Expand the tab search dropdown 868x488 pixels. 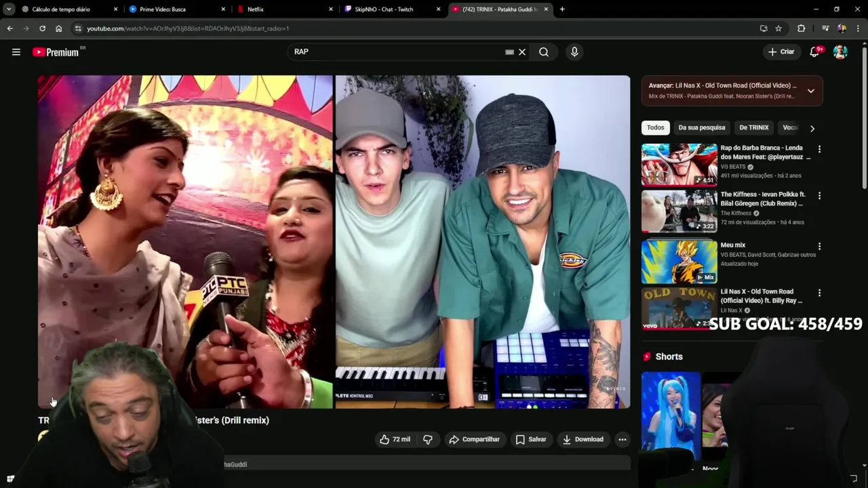coord(9,9)
